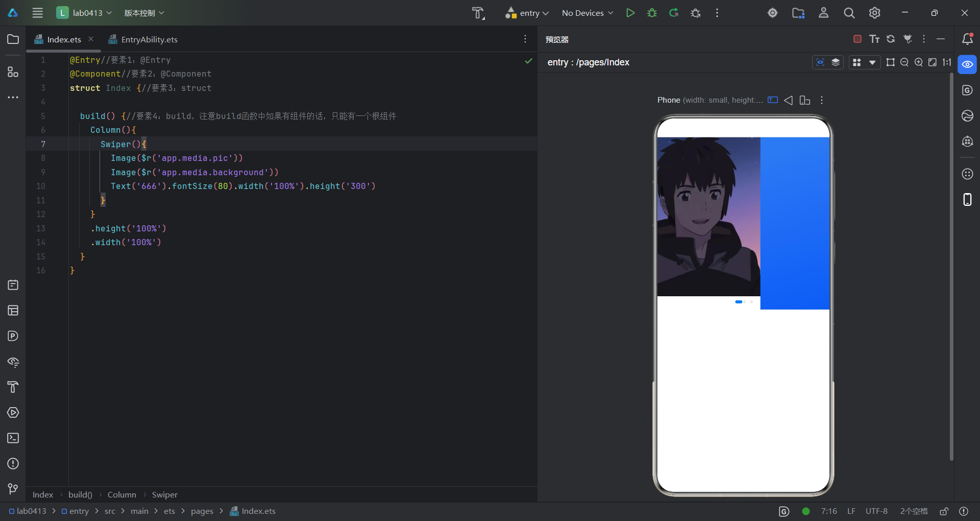Click the UTF-8 encoding indicator
Image resolution: width=980 pixels, height=521 pixels.
(876, 511)
